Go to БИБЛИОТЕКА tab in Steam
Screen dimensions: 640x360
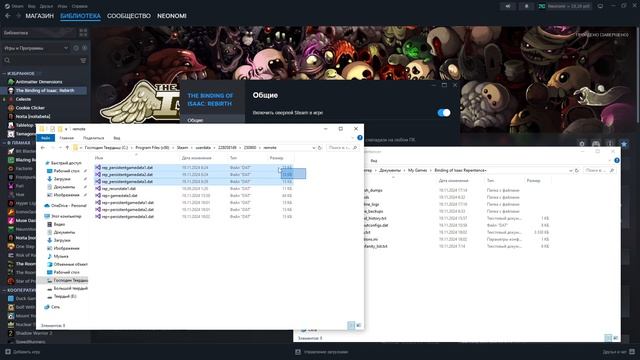[x=80, y=16]
